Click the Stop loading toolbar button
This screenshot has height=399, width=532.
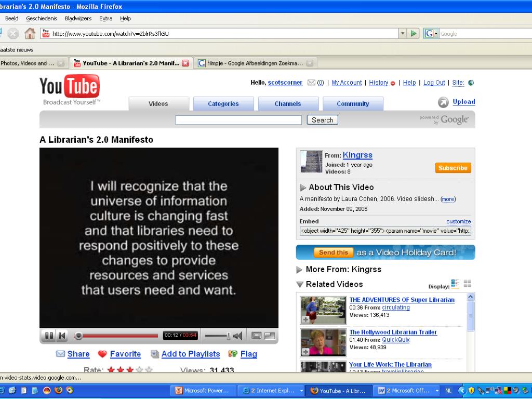click(13, 34)
